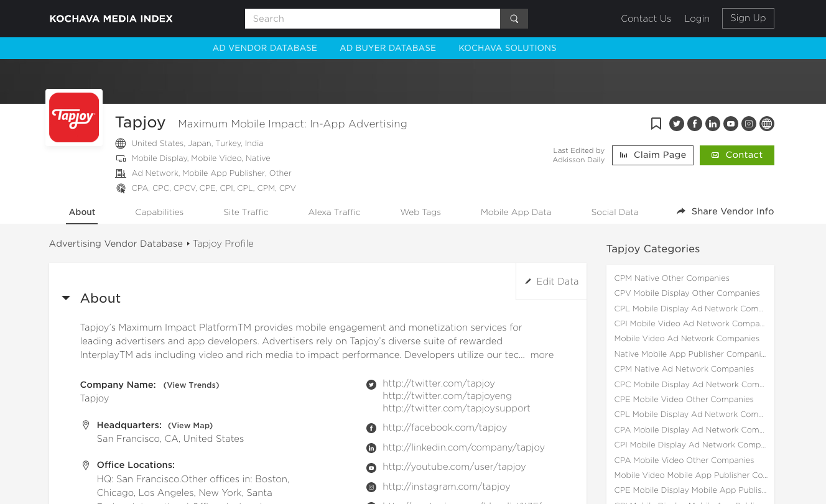Screen dimensions: 826x504
Task: Open CPE Mobile Video Other Companies category
Action: pyautogui.click(x=684, y=400)
